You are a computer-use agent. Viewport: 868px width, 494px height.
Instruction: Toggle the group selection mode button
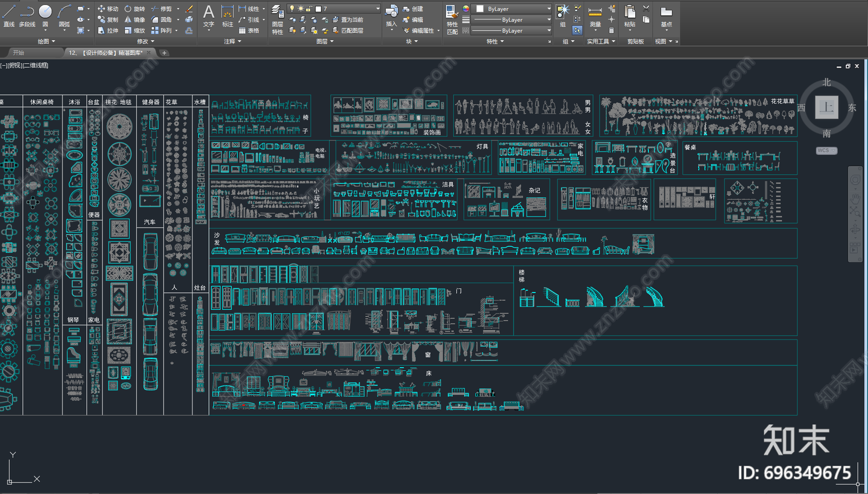point(577,30)
